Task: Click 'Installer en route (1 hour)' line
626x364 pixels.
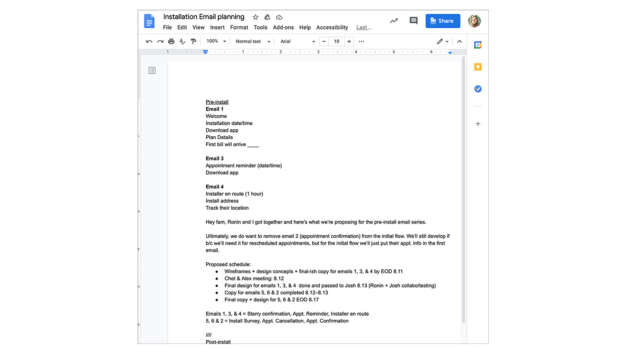Action: click(x=234, y=194)
